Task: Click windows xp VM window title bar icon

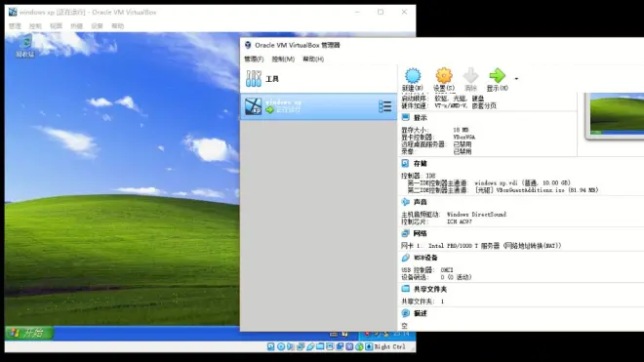Action: pos(13,12)
